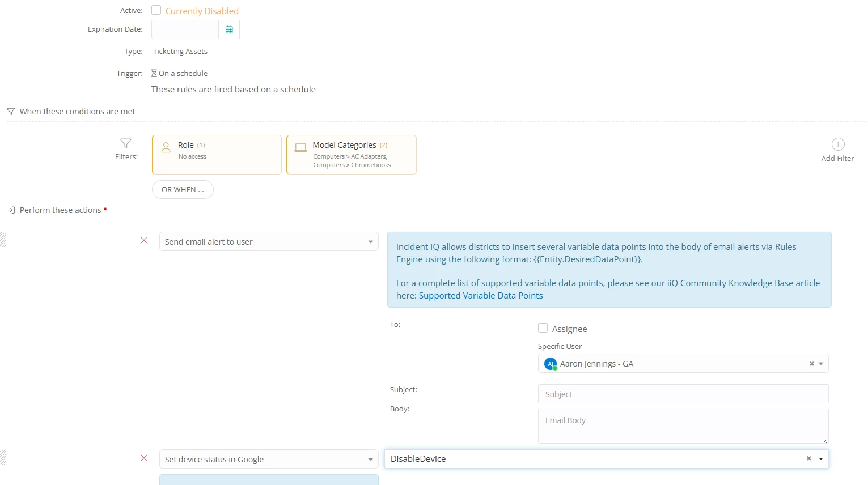Check the Assignee recipient checkbox
868x485 pixels.
point(543,328)
